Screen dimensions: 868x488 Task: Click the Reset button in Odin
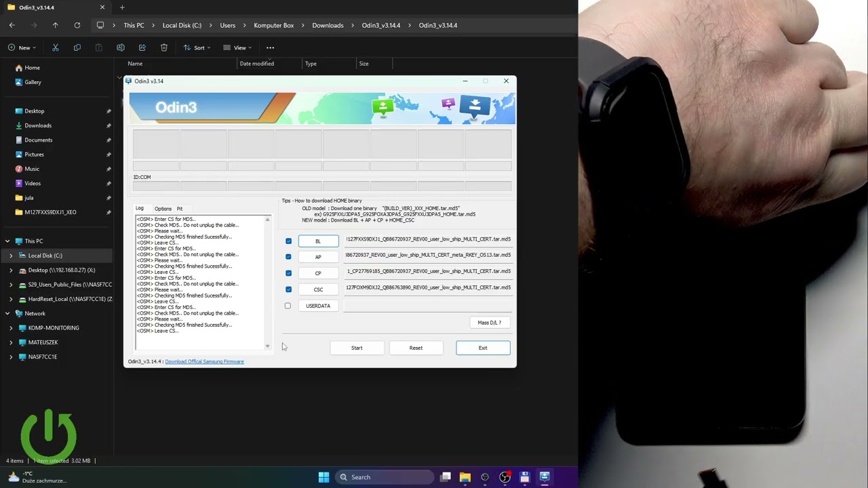[x=416, y=348]
